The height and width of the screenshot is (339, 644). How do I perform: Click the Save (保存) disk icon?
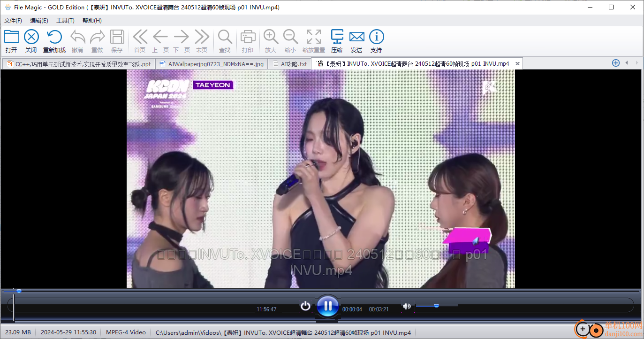pos(117,37)
